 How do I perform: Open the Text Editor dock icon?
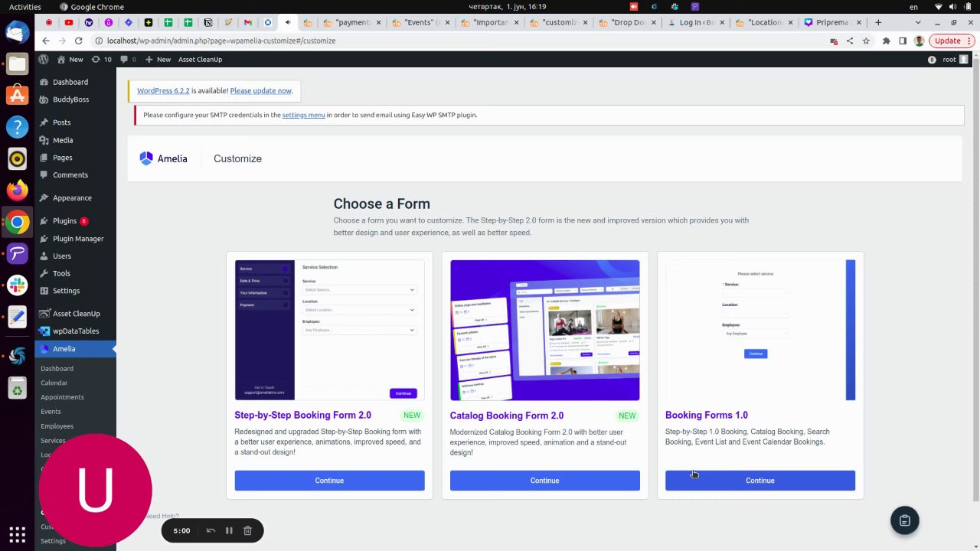[x=17, y=316]
